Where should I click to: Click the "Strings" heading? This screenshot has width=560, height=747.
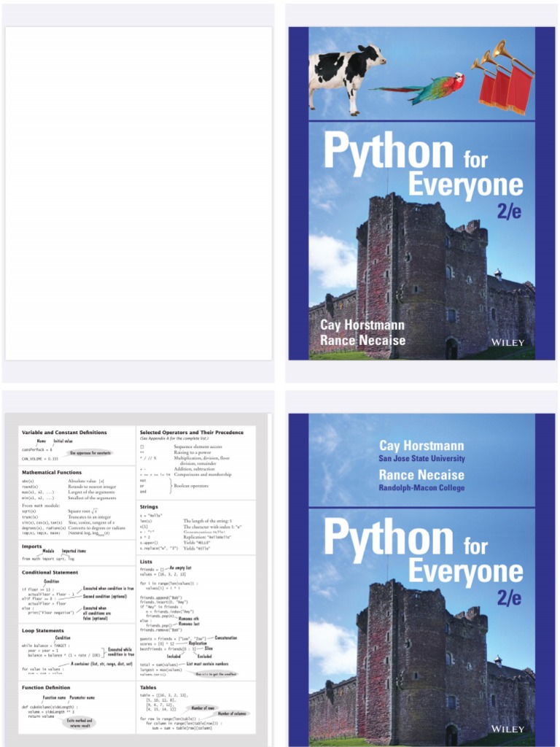[149, 507]
